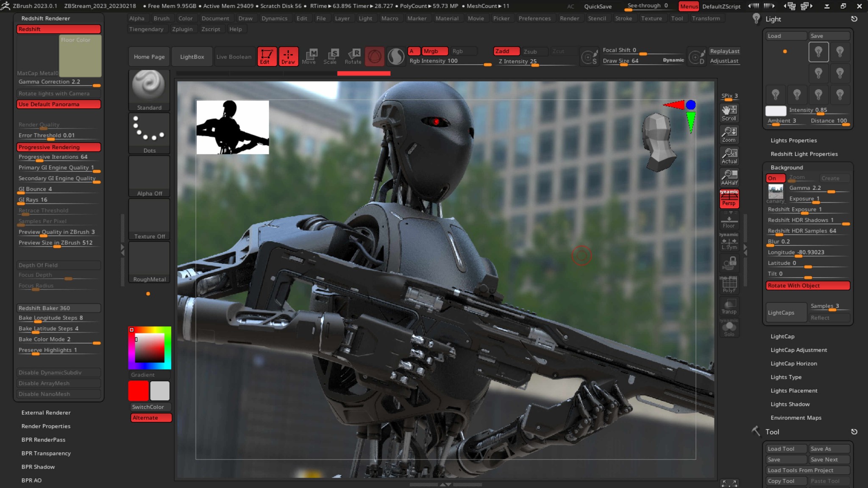The width and height of the screenshot is (868, 488).
Task: Click the LightBox button
Action: (192, 56)
